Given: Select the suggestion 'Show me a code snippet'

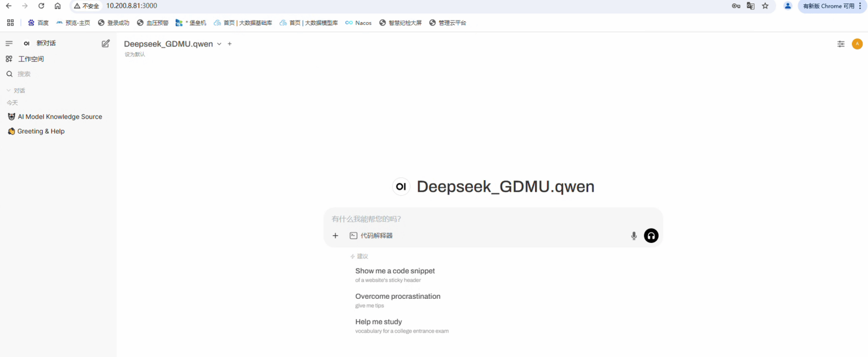Looking at the screenshot, I should 395,271.
